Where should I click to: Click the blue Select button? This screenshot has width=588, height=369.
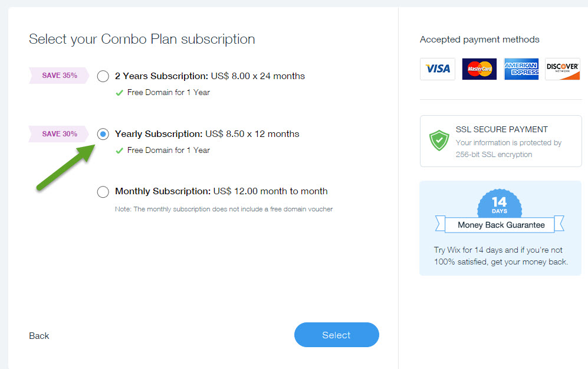point(336,335)
